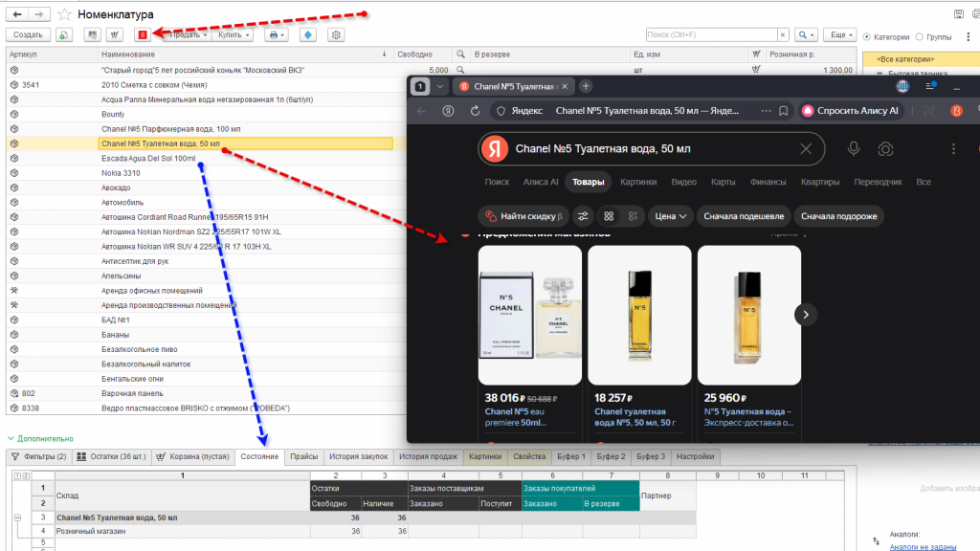Select the Варочная панель row
Viewport: 980px width, 551px height.
click(207, 393)
